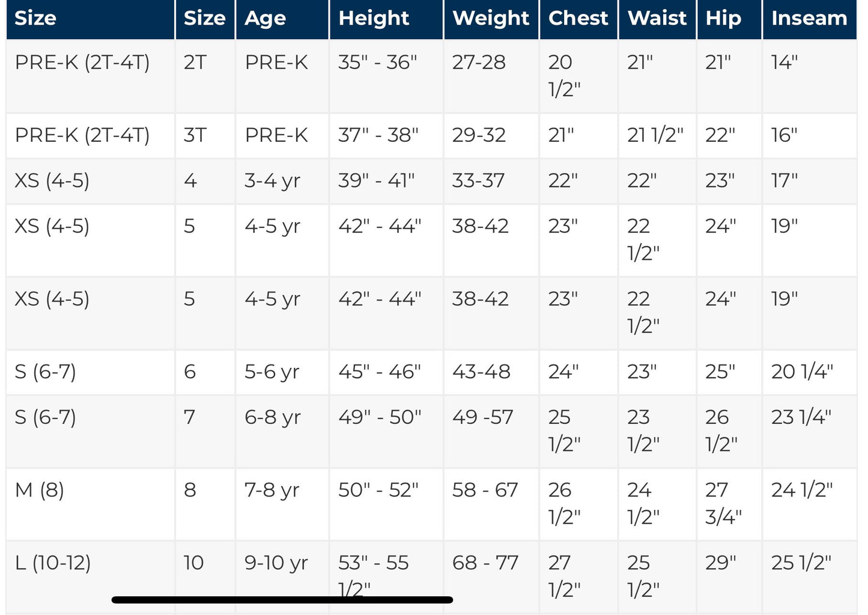Select the Weight column header

(x=490, y=19)
